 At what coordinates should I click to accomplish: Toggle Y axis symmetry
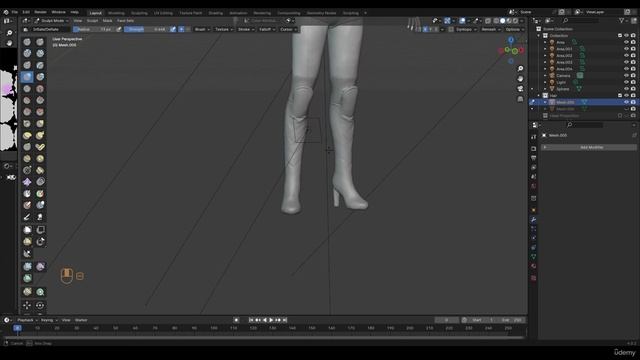(x=431, y=29)
